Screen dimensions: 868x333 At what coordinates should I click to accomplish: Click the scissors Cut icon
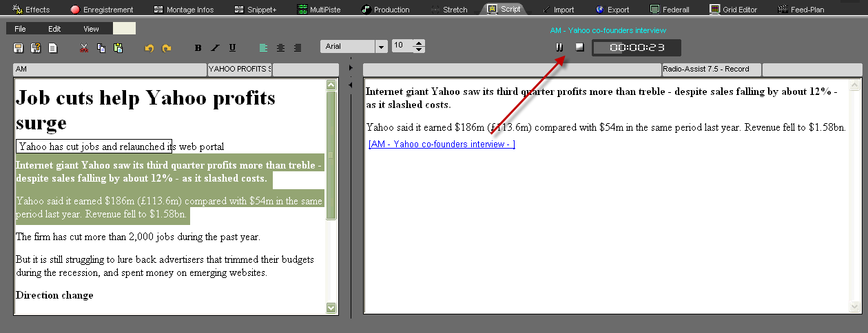click(84, 47)
